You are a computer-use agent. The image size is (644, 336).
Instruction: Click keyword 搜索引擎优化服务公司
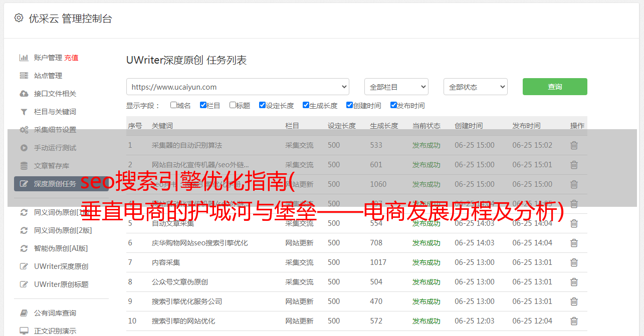pos(187,301)
